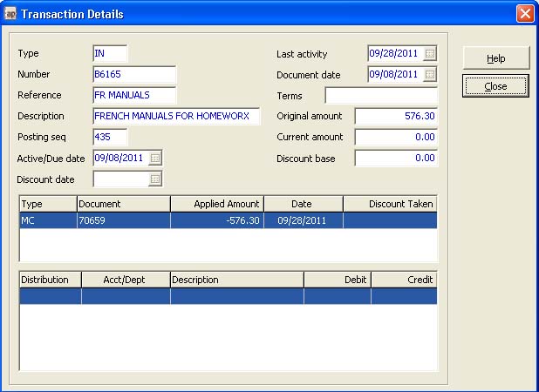Open the Document date calendar picker
Viewport: 539px width, 392px height.
tap(429, 75)
